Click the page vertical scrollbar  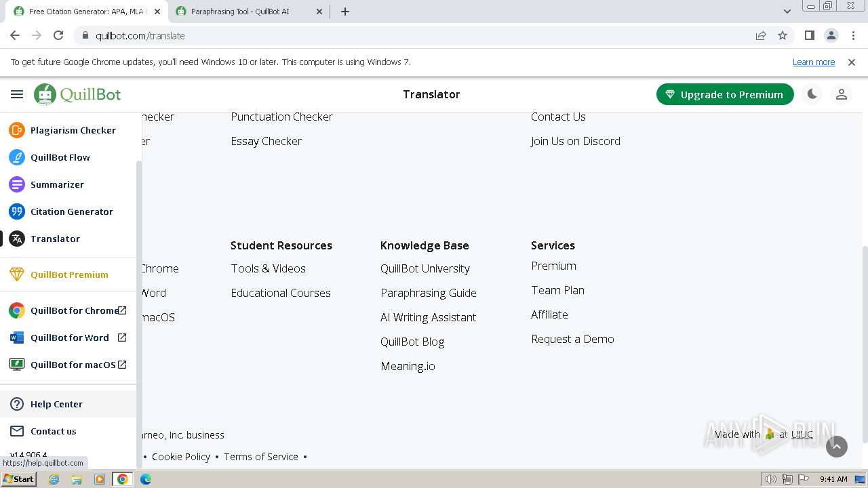point(865,344)
